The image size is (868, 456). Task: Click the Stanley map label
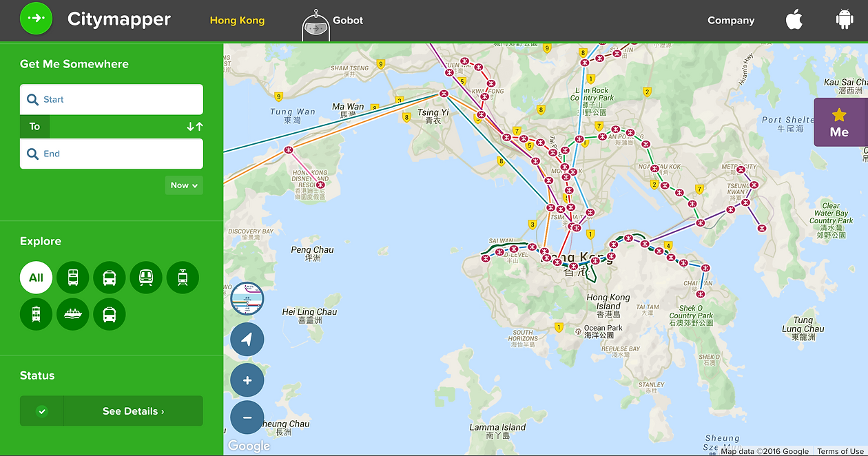click(651, 388)
